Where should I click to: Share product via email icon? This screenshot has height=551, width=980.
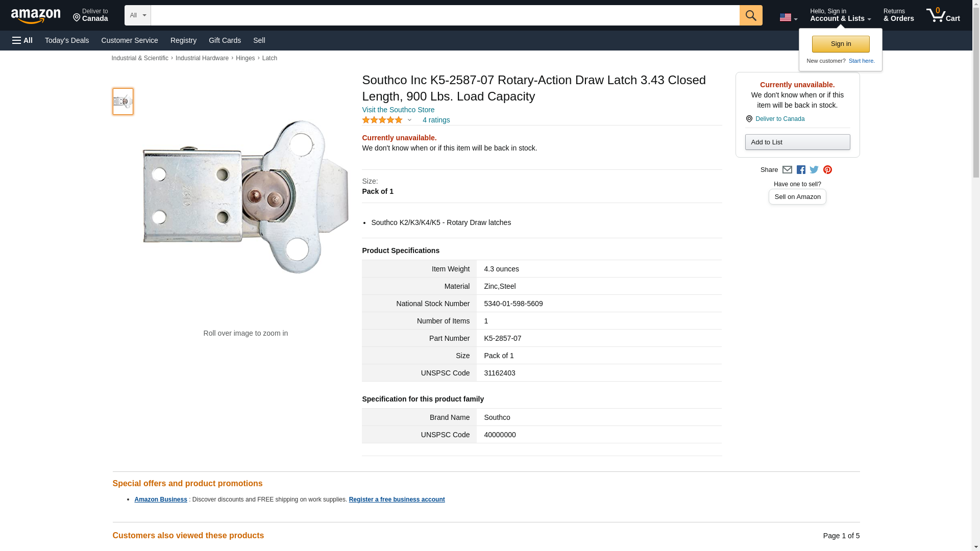[x=787, y=170]
